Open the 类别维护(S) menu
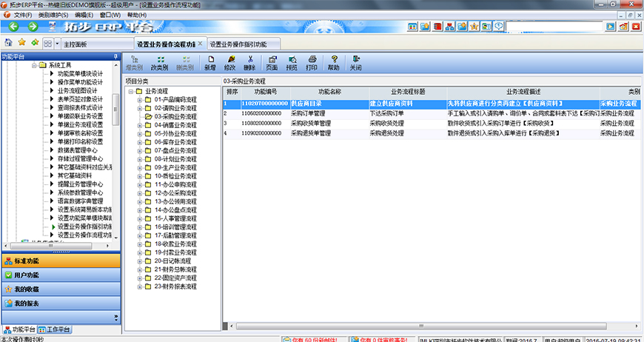644x342 pixels. coord(54,14)
